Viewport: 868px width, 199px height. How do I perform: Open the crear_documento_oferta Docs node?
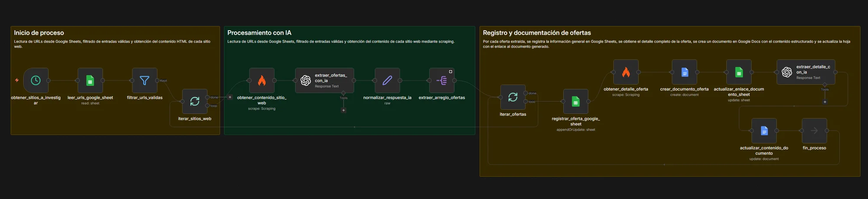click(x=684, y=72)
